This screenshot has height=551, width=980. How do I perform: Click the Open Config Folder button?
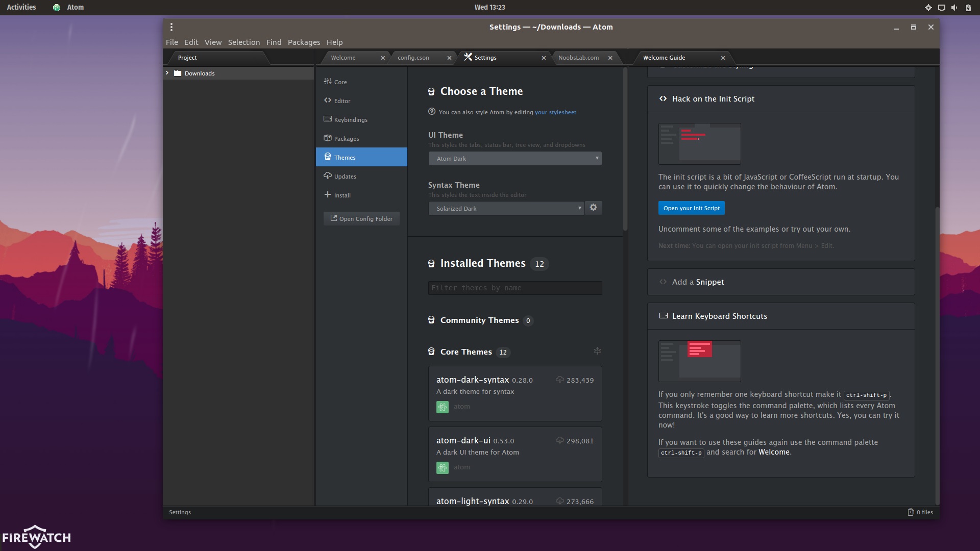[361, 219]
